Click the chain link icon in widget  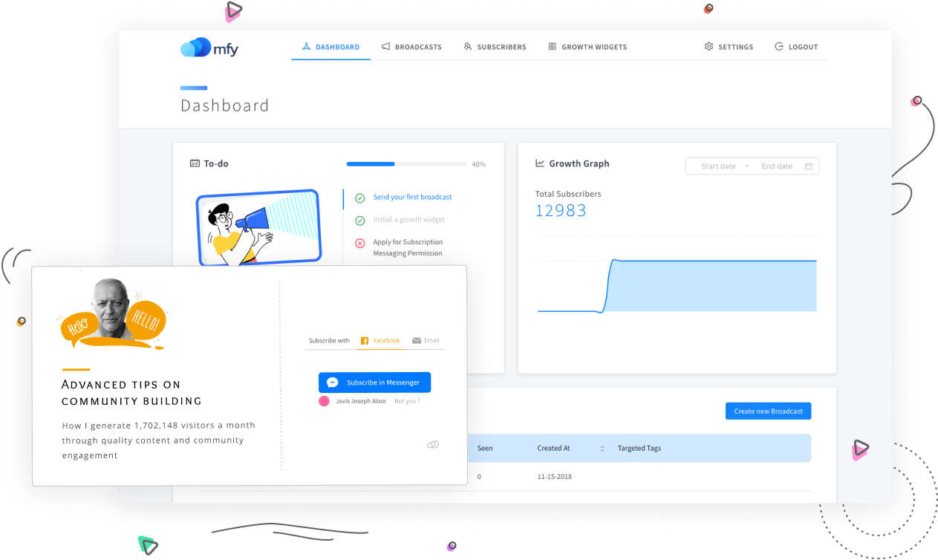433,444
